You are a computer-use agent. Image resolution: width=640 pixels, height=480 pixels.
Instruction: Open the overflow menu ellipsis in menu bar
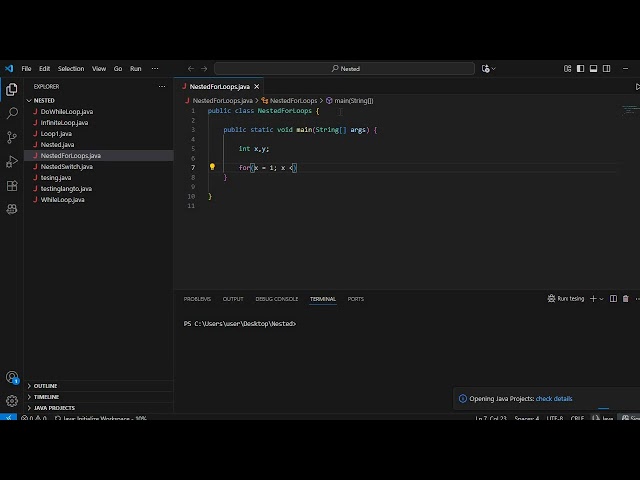tap(155, 69)
